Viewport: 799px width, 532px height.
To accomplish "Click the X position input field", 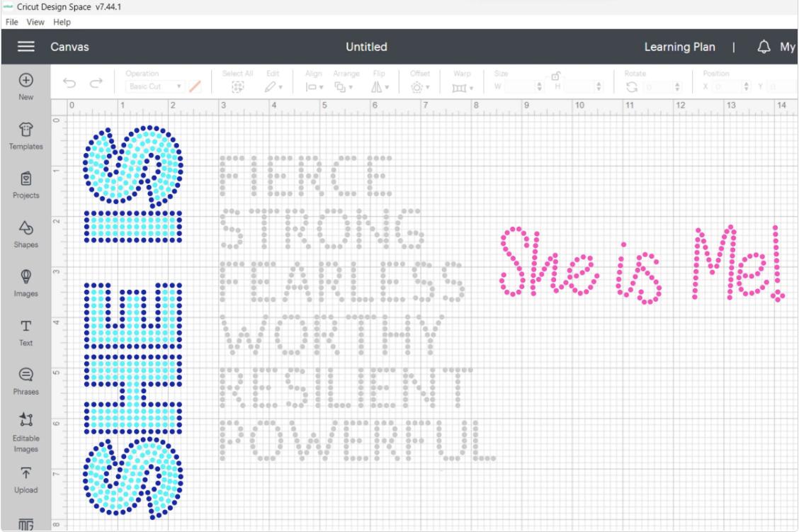I will [727, 86].
